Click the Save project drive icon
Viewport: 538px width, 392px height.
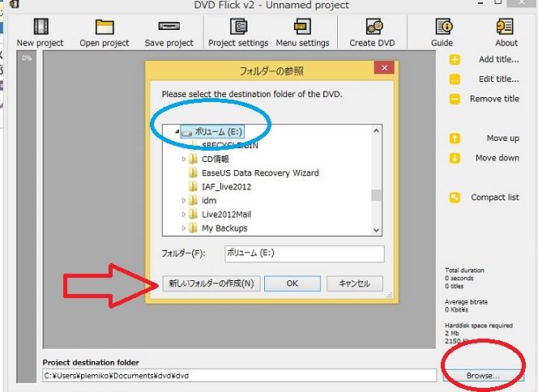point(169,26)
